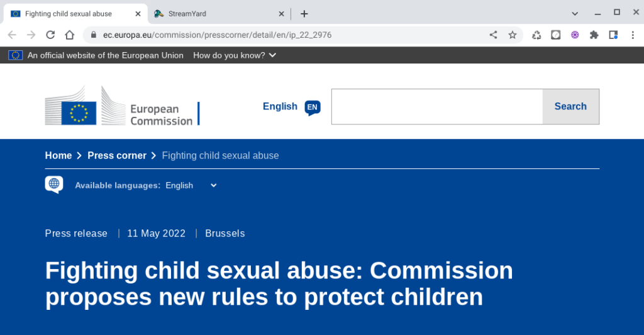Click the globe language icon
644x335 pixels.
tap(54, 184)
